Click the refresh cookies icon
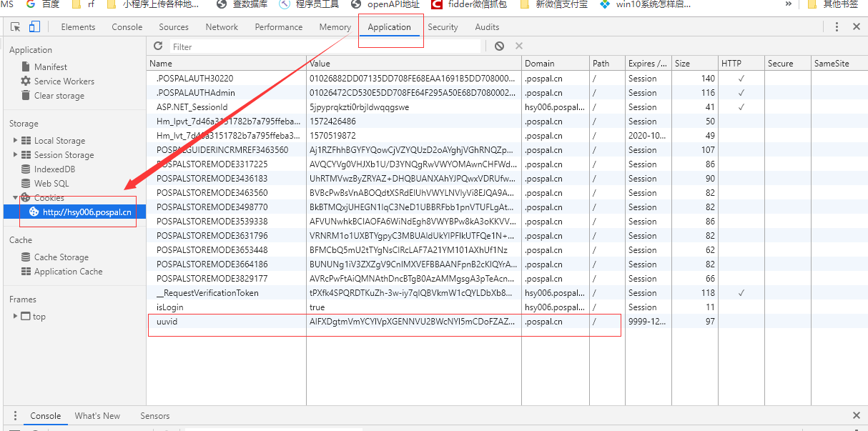Viewport: 868px width, 431px height. click(x=157, y=46)
